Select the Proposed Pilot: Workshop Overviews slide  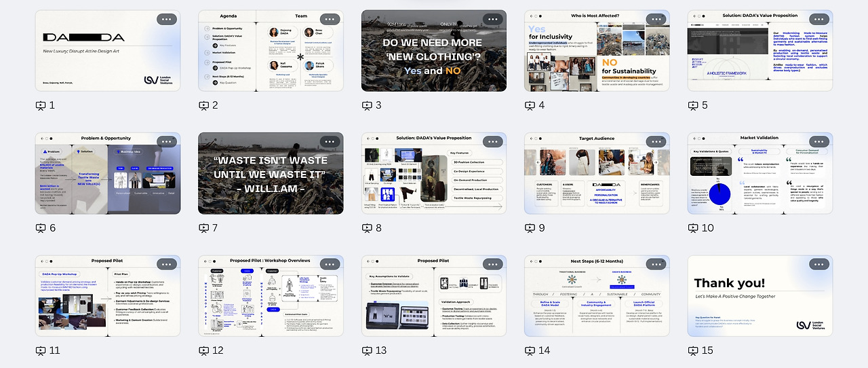pyautogui.click(x=271, y=296)
